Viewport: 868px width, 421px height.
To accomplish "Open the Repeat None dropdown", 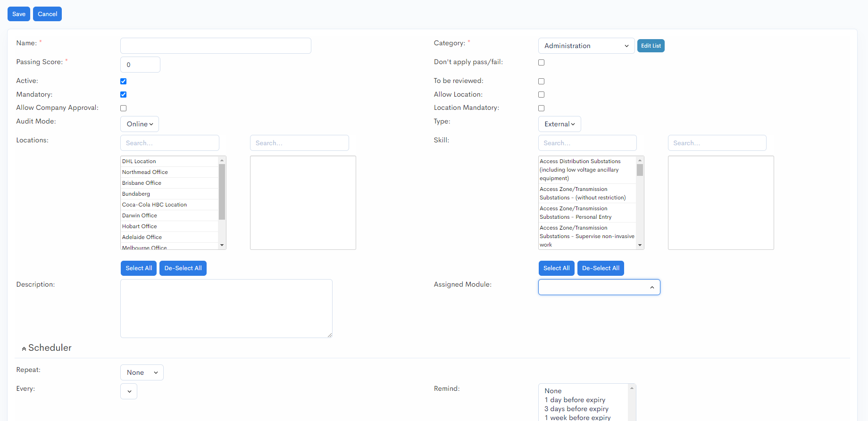I will coord(142,372).
